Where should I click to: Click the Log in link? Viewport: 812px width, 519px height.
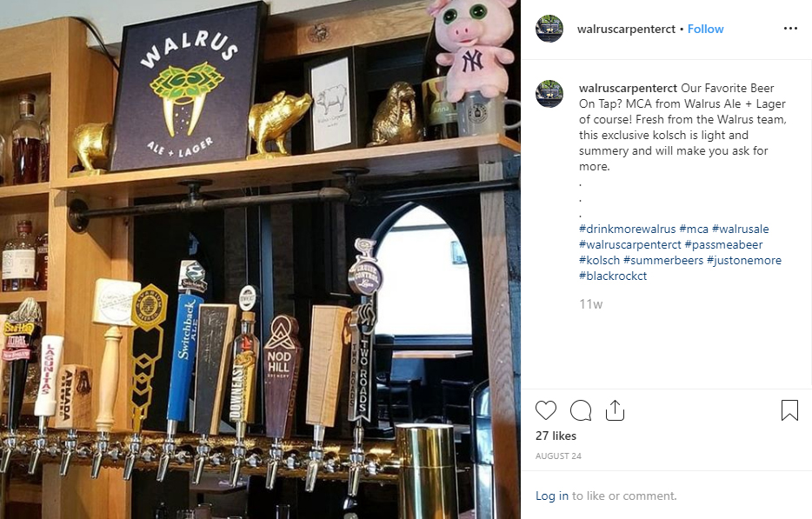551,496
